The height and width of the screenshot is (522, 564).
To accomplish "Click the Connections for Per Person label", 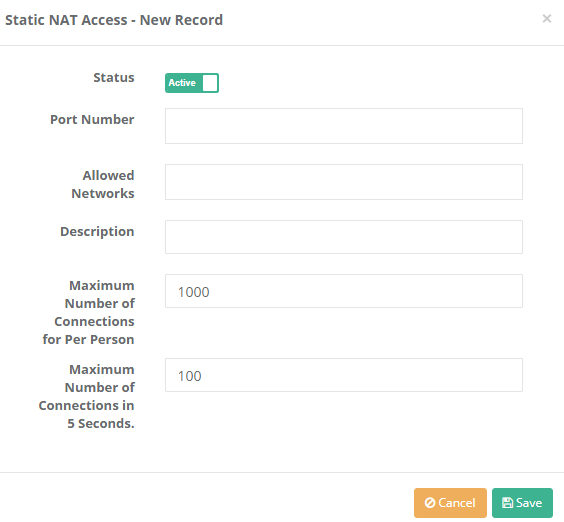I will pyautogui.click(x=88, y=312).
